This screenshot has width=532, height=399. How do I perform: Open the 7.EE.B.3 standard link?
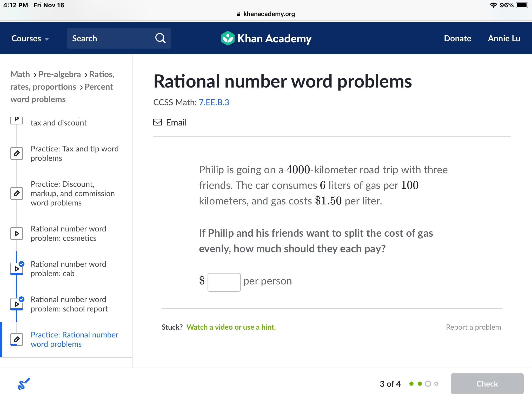pyautogui.click(x=214, y=102)
